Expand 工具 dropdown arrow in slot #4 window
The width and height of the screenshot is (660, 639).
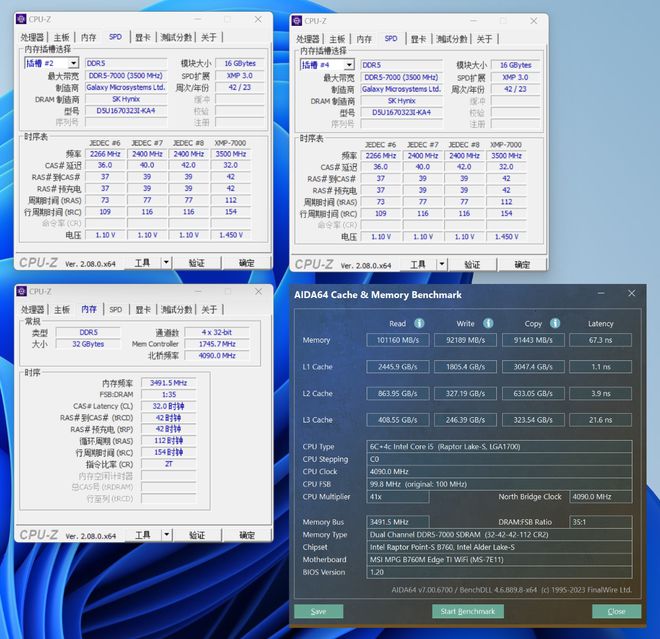coord(442,265)
